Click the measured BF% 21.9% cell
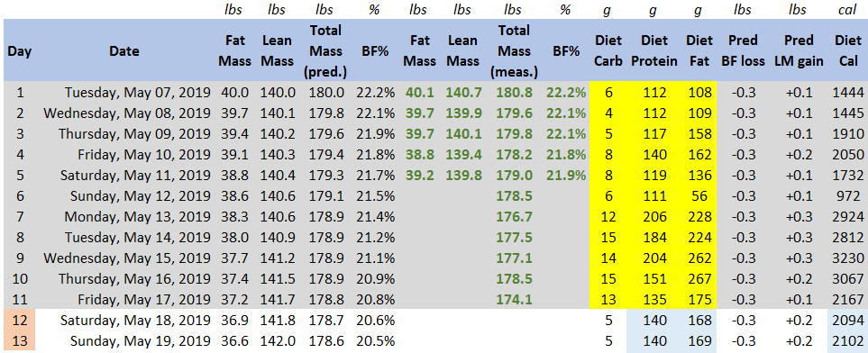Screen dimensions: 868x353 tap(565, 175)
